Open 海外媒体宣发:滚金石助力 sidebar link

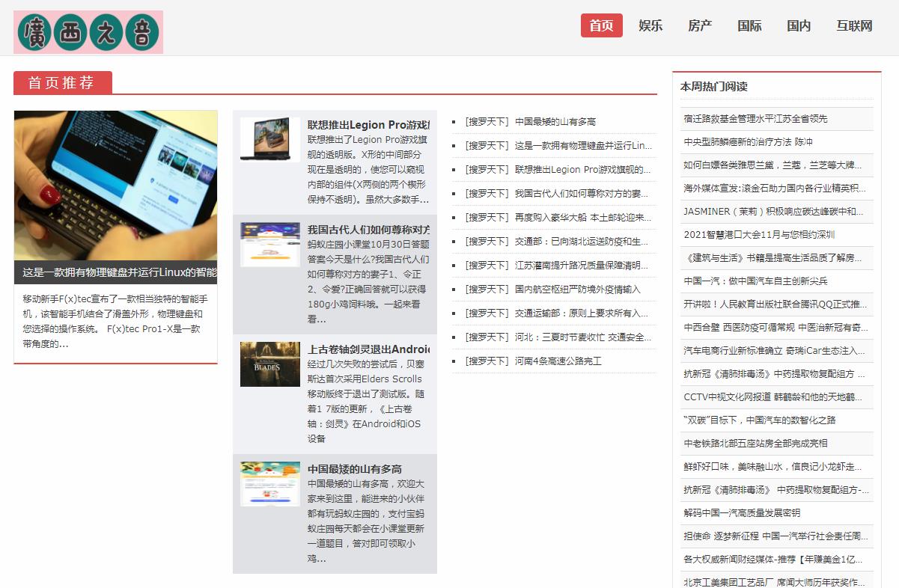point(776,189)
